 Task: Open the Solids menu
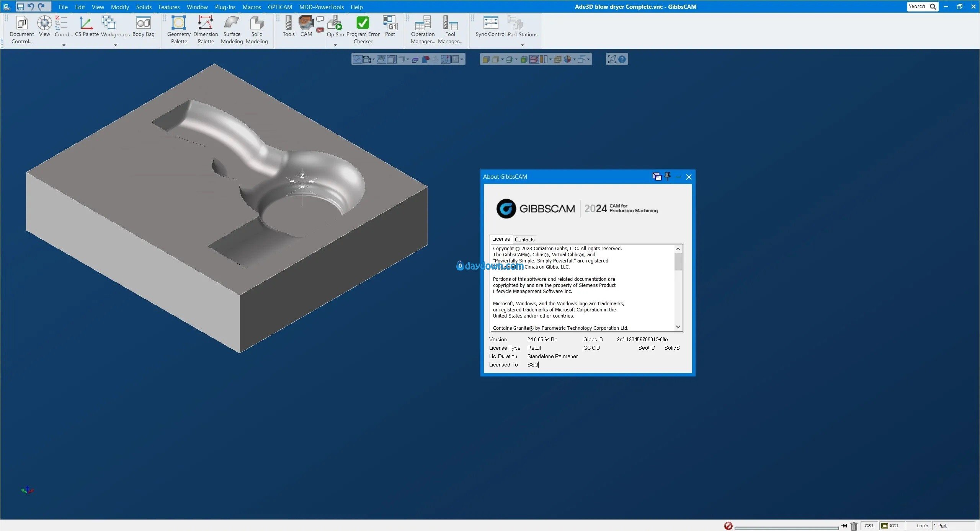[x=144, y=7]
